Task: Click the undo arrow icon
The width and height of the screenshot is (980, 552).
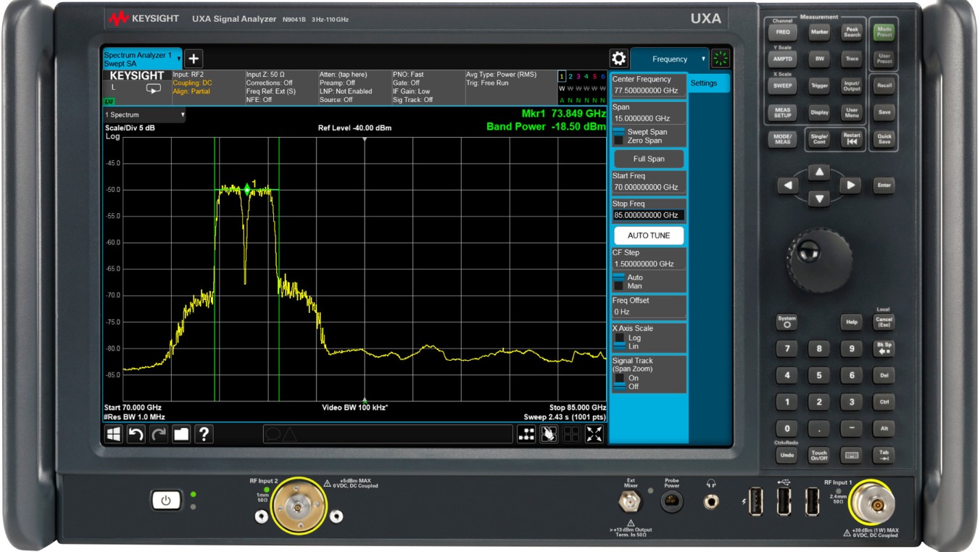Action: 136,434
